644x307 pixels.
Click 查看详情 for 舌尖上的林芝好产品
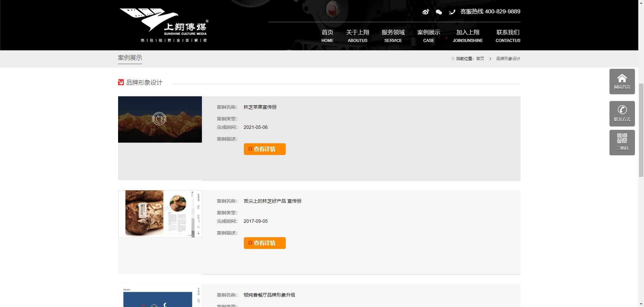coord(265,243)
